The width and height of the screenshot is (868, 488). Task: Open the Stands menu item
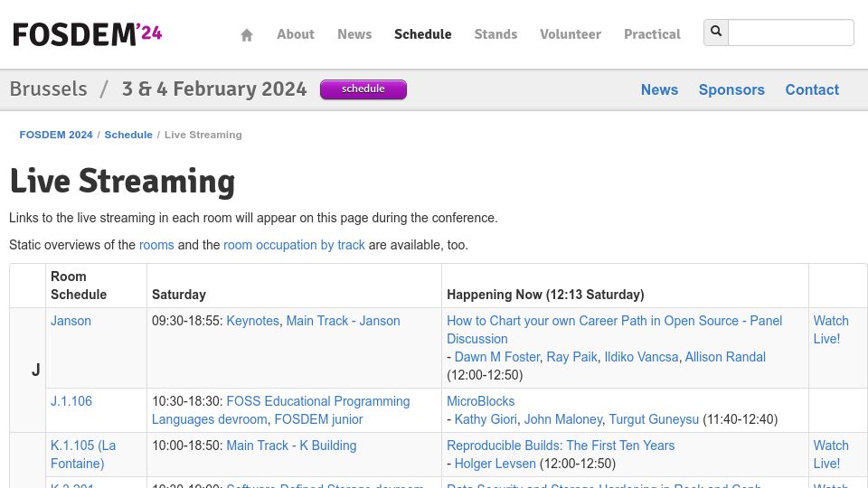coord(495,34)
